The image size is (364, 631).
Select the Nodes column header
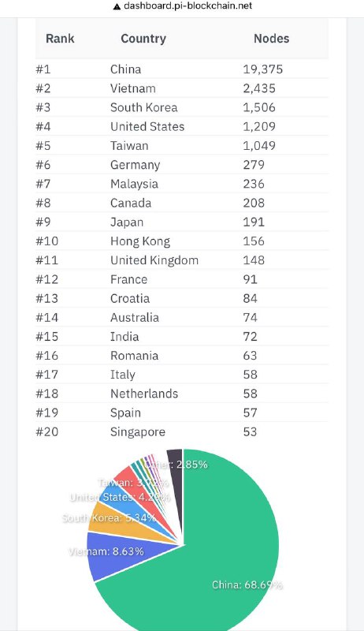click(x=272, y=39)
